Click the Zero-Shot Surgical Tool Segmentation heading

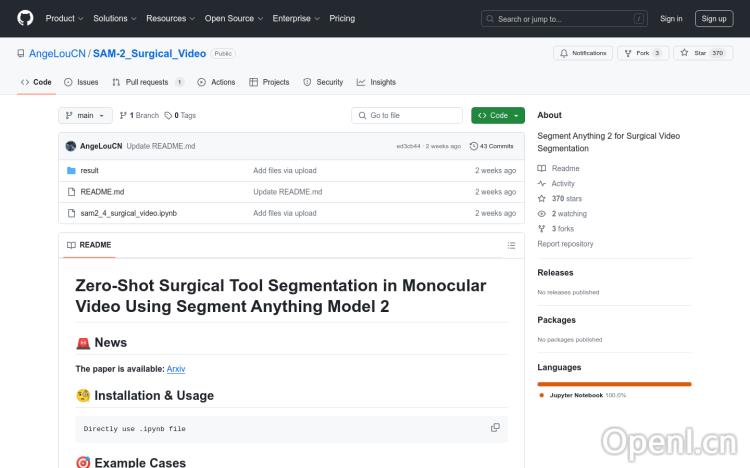(x=280, y=296)
